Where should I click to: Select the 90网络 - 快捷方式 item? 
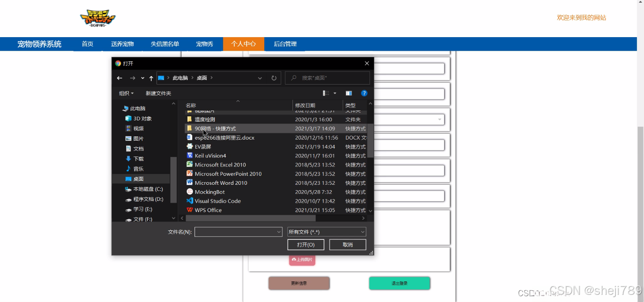click(x=215, y=128)
